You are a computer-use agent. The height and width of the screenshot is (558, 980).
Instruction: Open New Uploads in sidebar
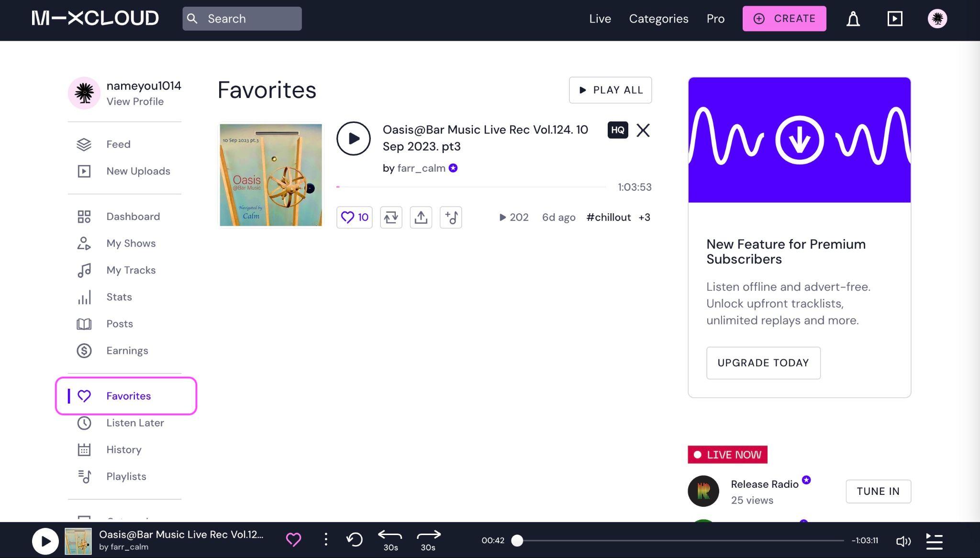coord(138,171)
